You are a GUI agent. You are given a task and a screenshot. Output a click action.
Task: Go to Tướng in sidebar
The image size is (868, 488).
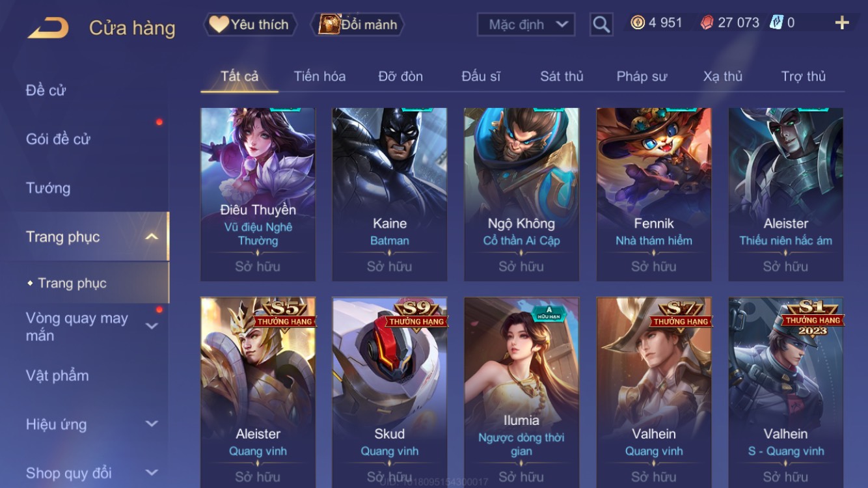point(48,188)
